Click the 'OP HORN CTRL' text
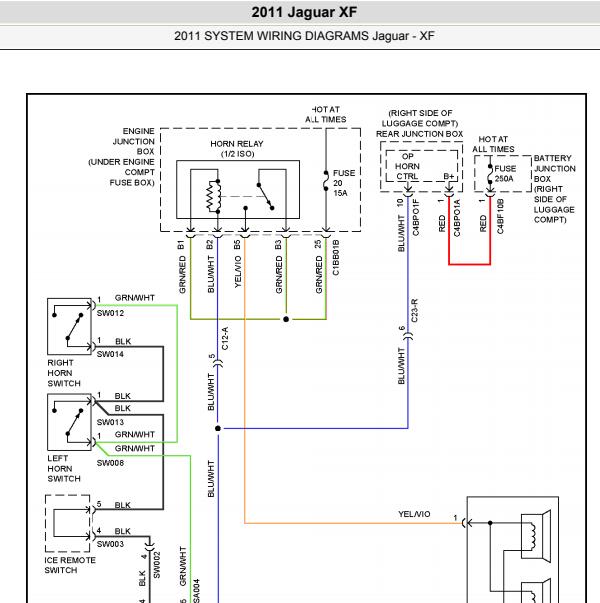This screenshot has height=603, width=600. [x=407, y=167]
